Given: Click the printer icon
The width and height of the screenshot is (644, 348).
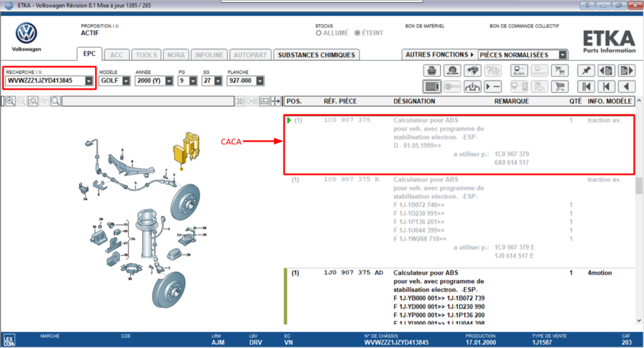Looking at the screenshot, I should pyautogui.click(x=432, y=70).
